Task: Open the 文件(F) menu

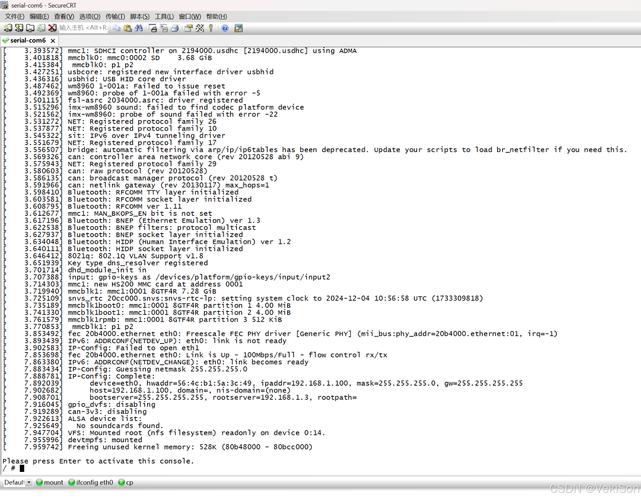Action: [x=14, y=17]
